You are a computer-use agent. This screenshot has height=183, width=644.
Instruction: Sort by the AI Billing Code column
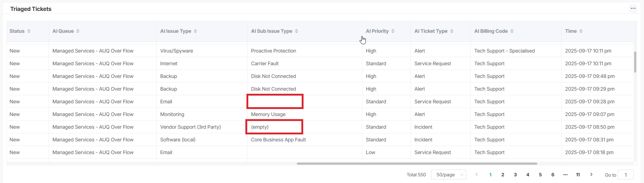point(512,31)
